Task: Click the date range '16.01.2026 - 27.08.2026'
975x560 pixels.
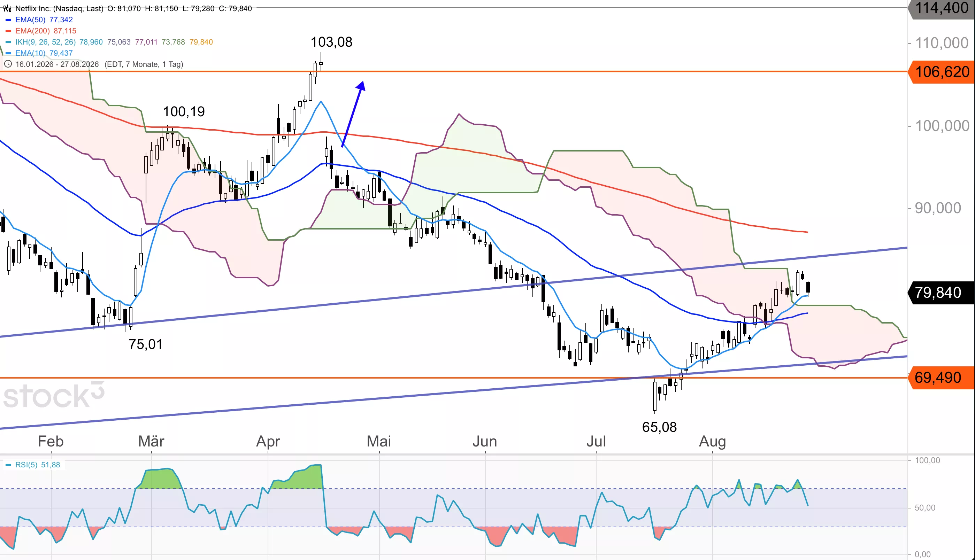Action: tap(57, 64)
